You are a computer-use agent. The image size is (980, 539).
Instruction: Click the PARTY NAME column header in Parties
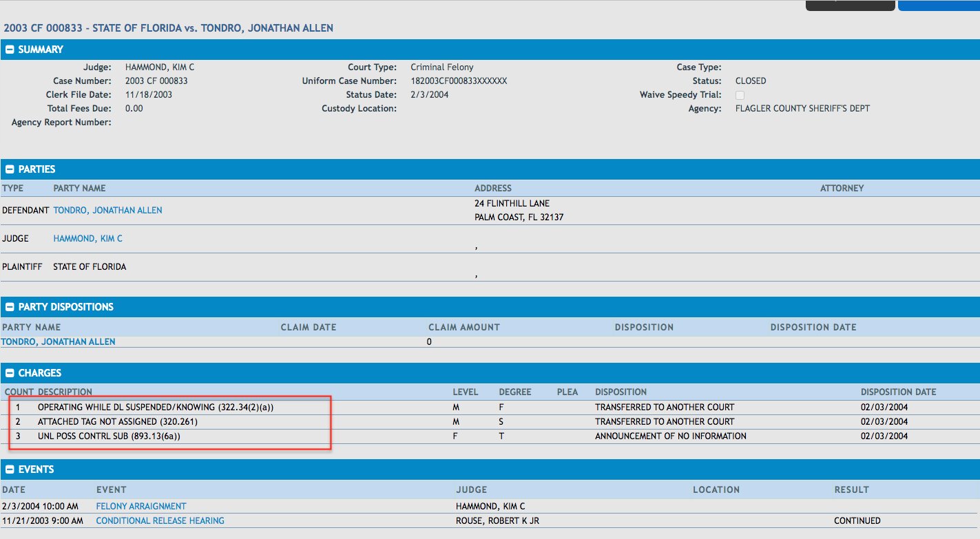tap(79, 188)
